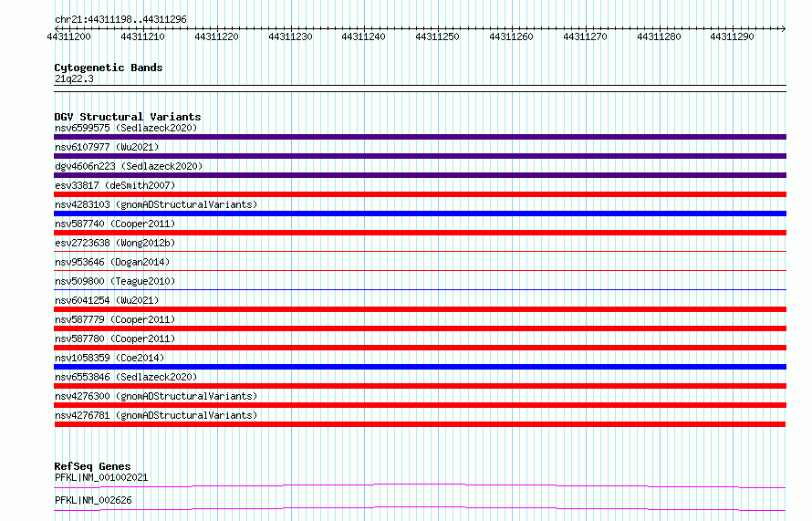The height and width of the screenshot is (521, 812).
Task: Select the magenta PFKL NM_002626 gene line
Action: (x=420, y=508)
